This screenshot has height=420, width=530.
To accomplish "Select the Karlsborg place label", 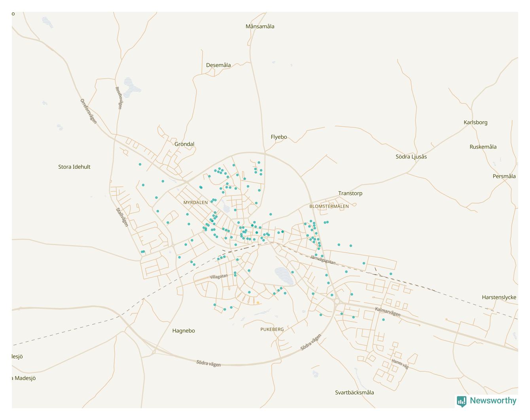I will tap(475, 122).
